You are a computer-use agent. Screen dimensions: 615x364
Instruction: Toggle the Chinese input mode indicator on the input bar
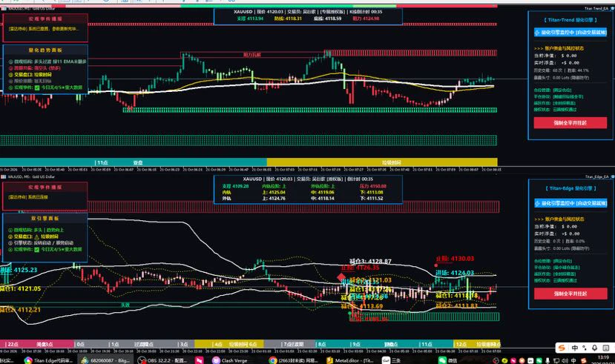coord(575,348)
